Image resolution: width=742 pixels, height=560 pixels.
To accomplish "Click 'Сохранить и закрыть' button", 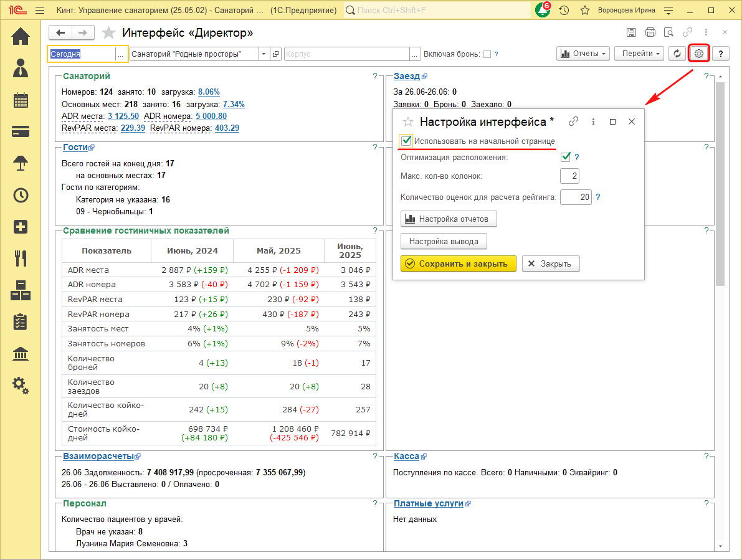I will pyautogui.click(x=458, y=263).
